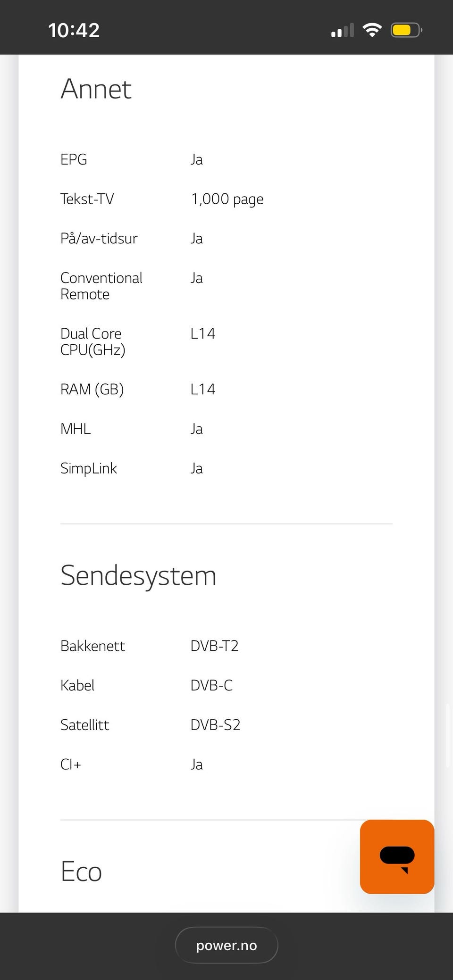The height and width of the screenshot is (980, 453).
Task: Click the DVB-T2 Bakkenett value
Action: 214,646
